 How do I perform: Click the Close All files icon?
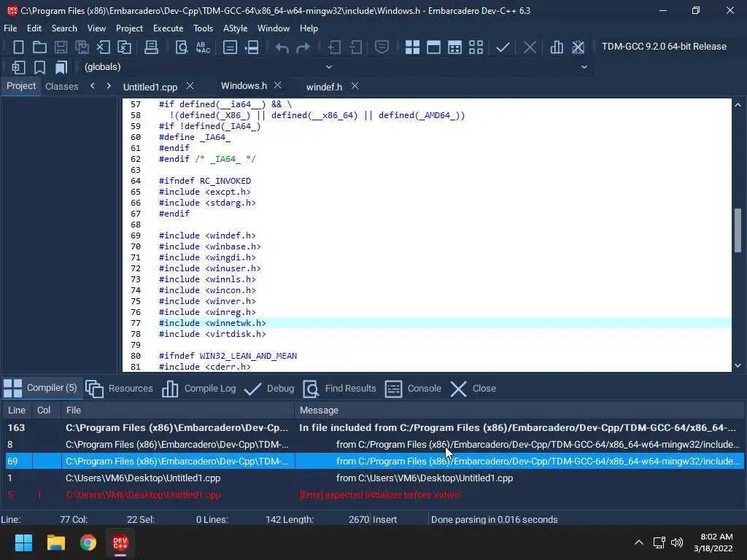pyautogui.click(x=124, y=47)
